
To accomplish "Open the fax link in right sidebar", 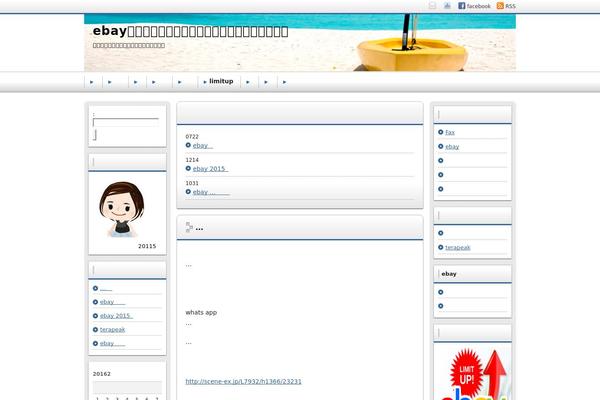I will click(x=450, y=132).
